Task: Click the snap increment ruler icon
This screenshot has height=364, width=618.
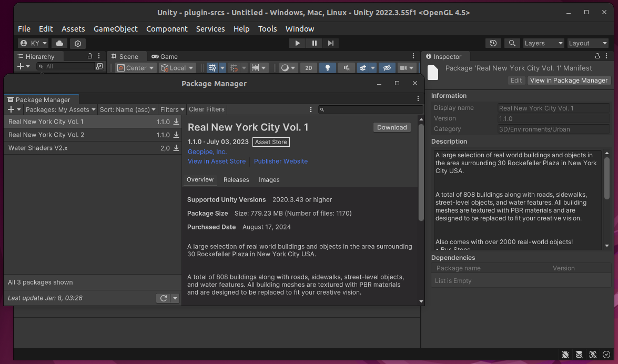Action: [x=256, y=68]
